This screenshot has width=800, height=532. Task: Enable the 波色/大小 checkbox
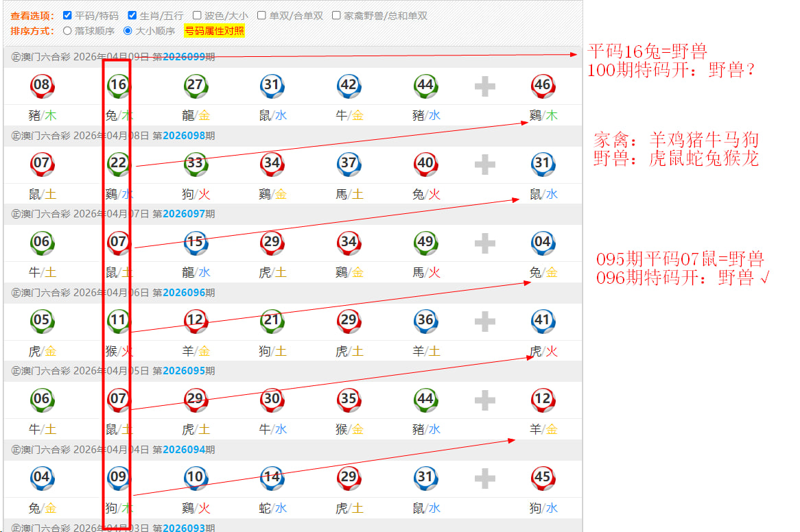[197, 15]
